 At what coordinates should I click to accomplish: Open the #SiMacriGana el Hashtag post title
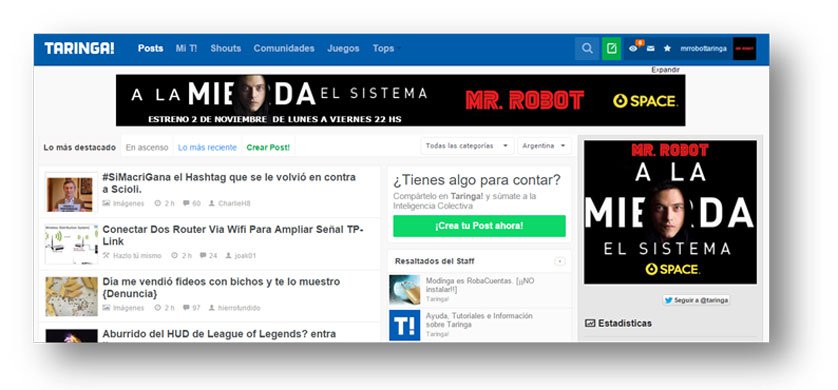click(229, 183)
